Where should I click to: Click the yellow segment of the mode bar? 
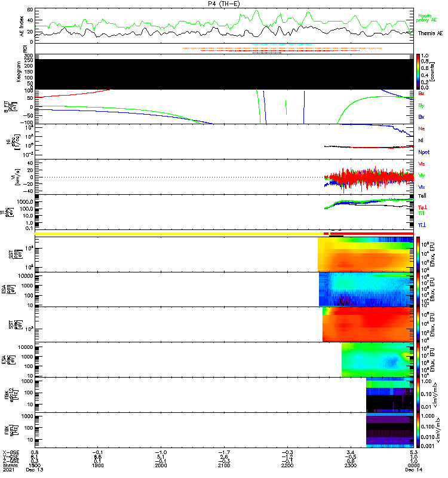point(179,234)
